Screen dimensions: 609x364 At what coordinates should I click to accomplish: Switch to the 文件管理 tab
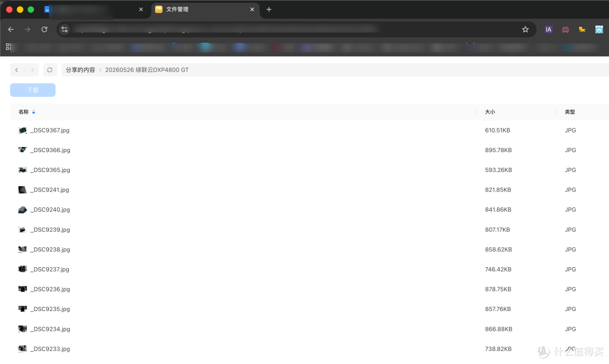(x=205, y=10)
